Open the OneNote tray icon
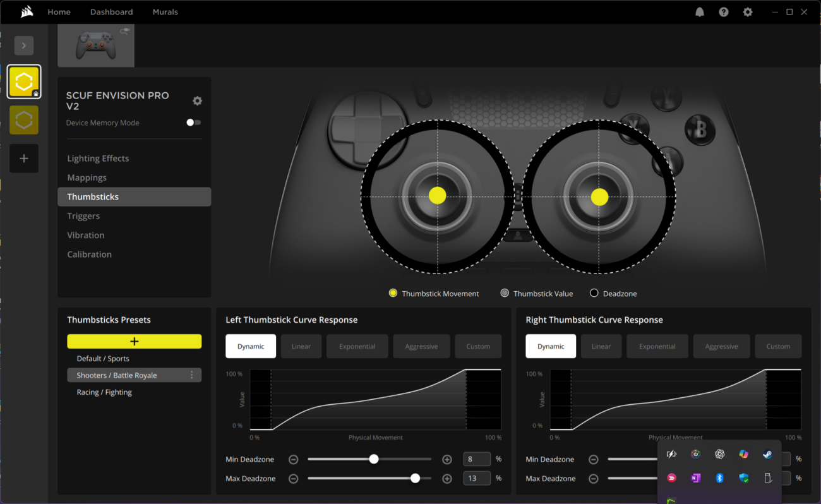The image size is (821, 504). 695,478
